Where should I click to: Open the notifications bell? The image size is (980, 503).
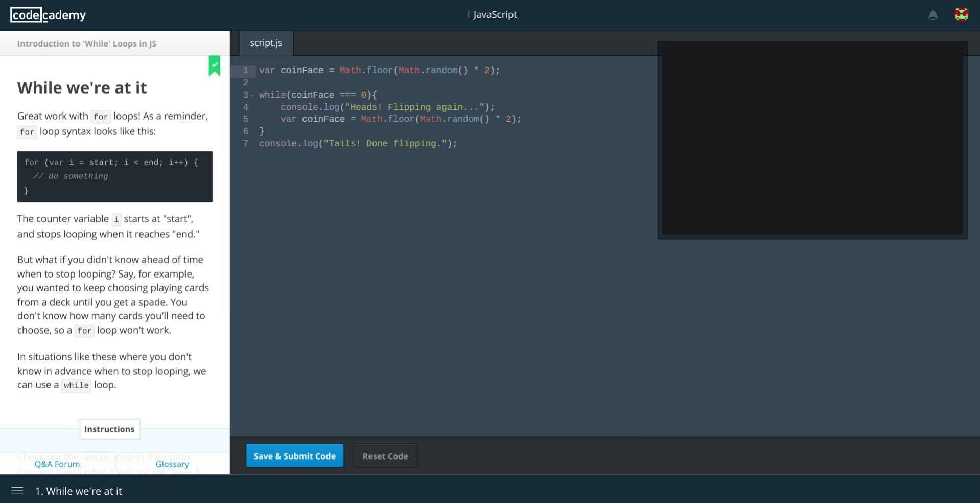pos(932,15)
